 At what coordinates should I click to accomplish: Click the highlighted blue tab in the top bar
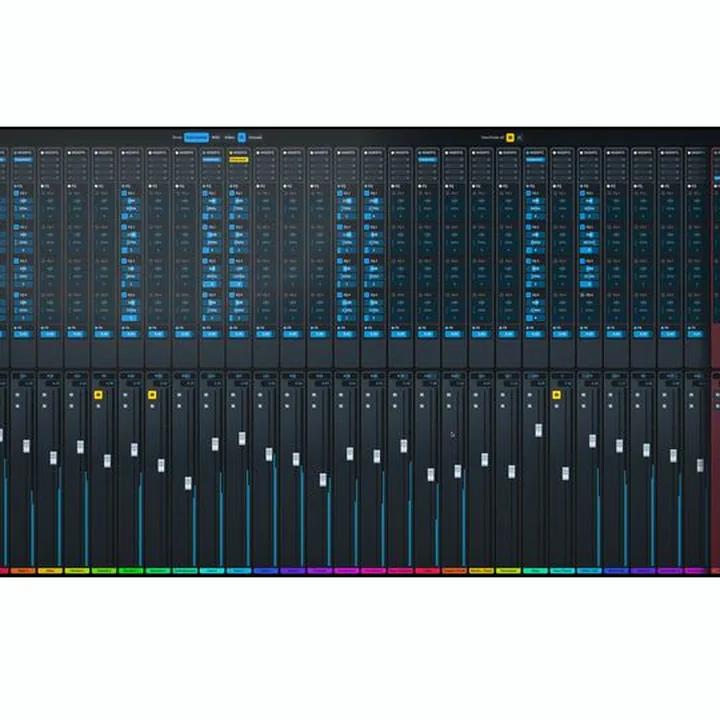pos(196,137)
